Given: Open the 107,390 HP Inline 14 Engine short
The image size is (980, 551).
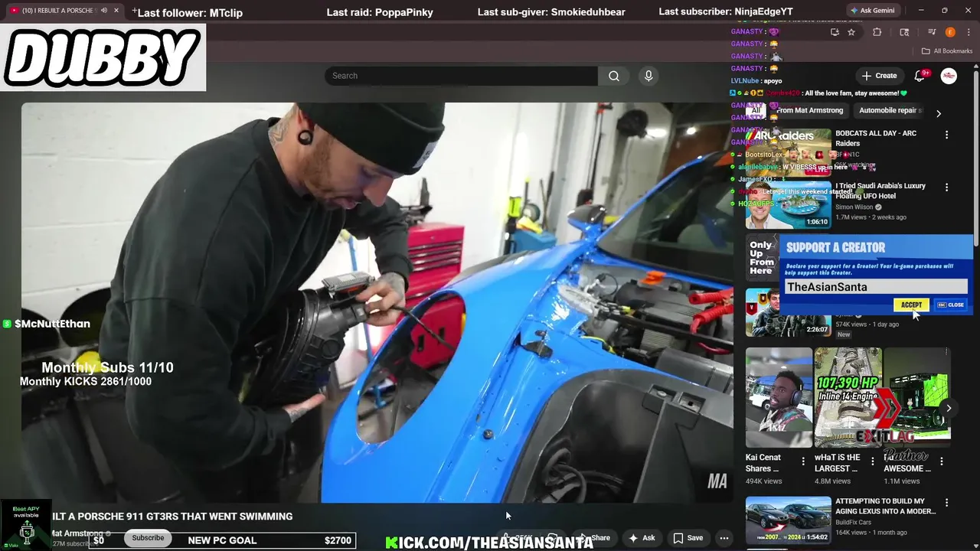Looking at the screenshot, I should coord(848,397).
